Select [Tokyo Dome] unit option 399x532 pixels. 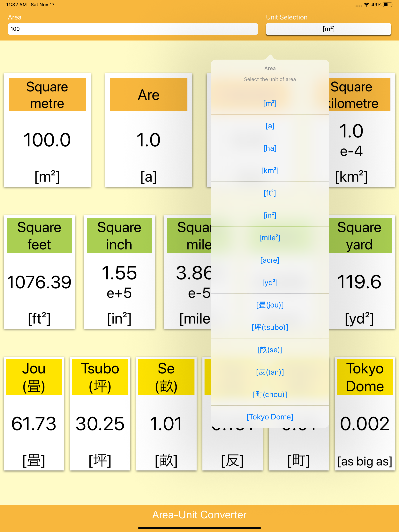270,417
